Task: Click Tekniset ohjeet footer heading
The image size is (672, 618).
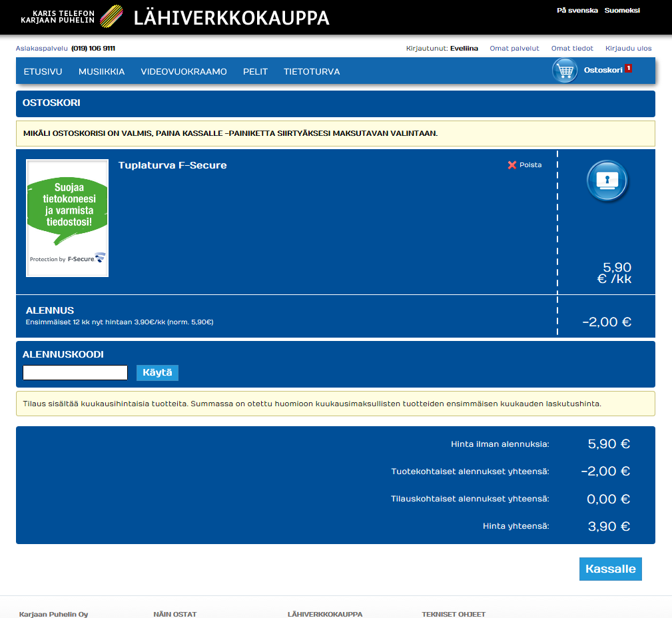Action: [454, 614]
